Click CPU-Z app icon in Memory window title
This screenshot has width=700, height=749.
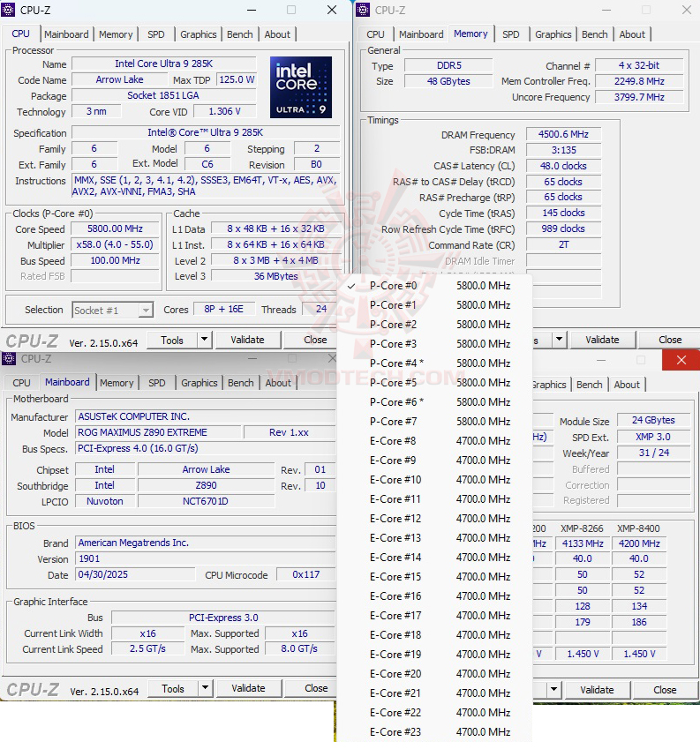(x=363, y=10)
